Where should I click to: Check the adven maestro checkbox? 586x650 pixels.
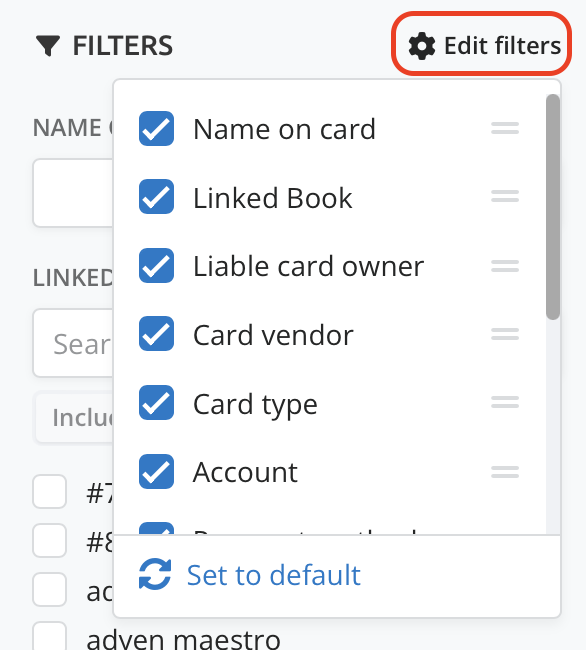click(x=50, y=636)
